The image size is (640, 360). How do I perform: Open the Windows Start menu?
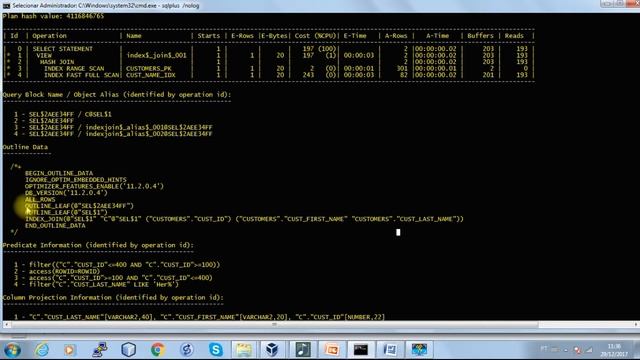(12, 350)
